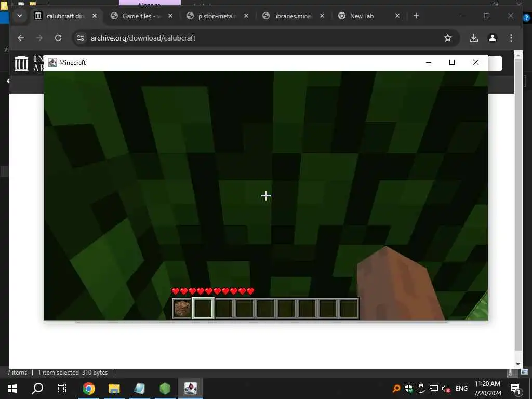Open the Windows Start menu
The height and width of the screenshot is (399, 532).
tap(12, 389)
